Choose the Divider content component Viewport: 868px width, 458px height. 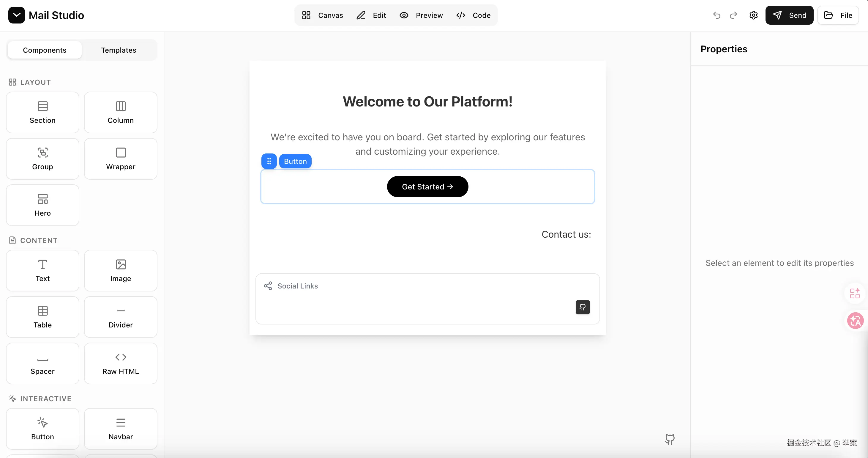121,317
